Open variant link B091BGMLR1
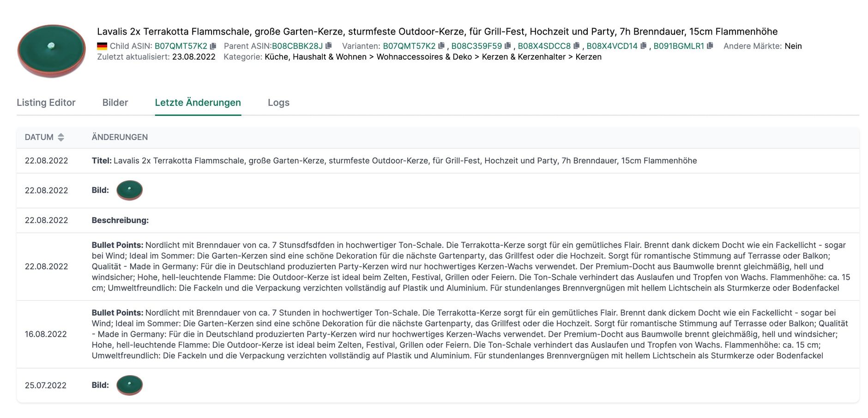This screenshot has width=868, height=418. point(679,46)
